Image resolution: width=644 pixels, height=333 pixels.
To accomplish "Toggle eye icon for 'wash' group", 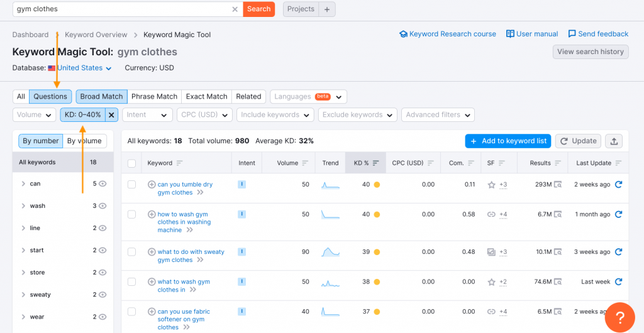I will [x=103, y=206].
